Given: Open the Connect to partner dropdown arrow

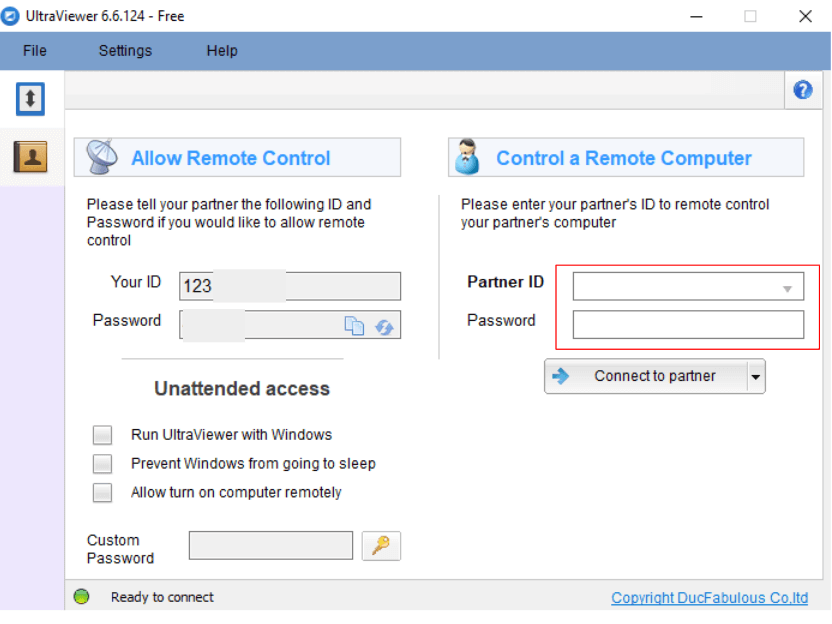Looking at the screenshot, I should 756,377.
